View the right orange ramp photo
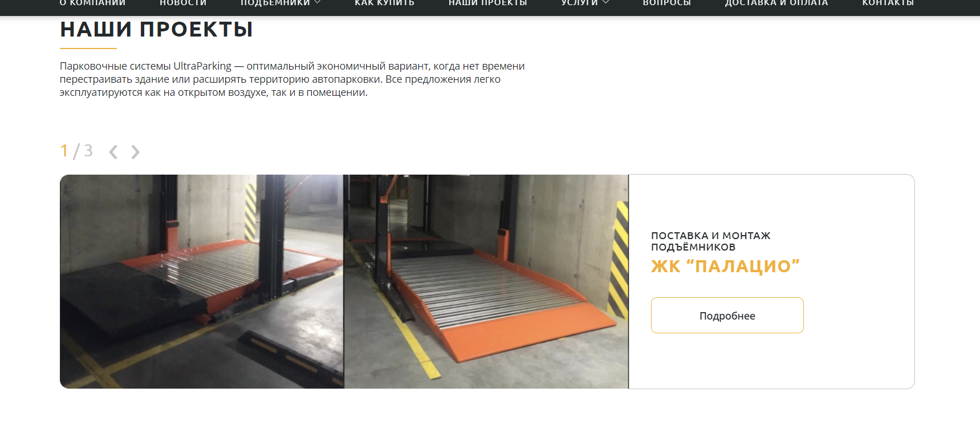Image resolution: width=980 pixels, height=428 pixels. pos(486,281)
